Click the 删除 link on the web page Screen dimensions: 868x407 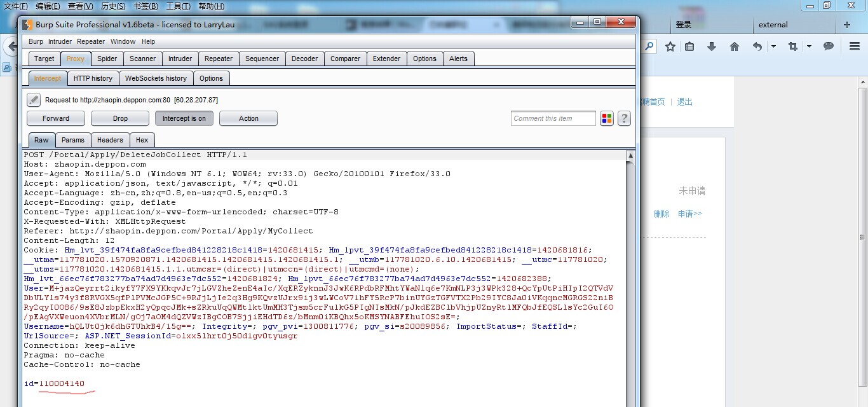(661, 214)
